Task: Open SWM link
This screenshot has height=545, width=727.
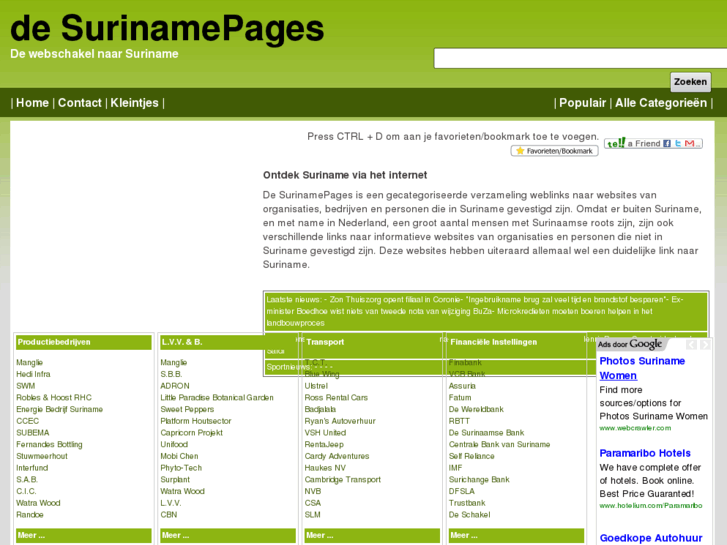Action: [x=26, y=386]
